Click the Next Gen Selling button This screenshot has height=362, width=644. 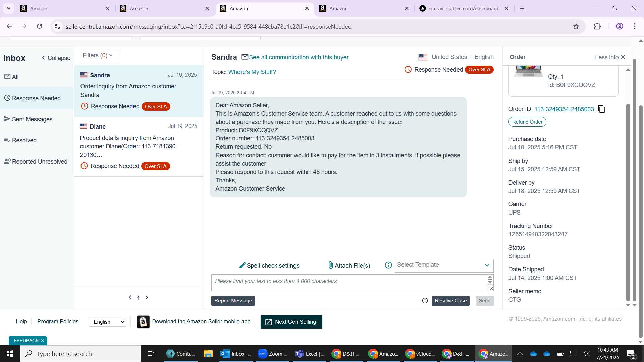coord(291,322)
